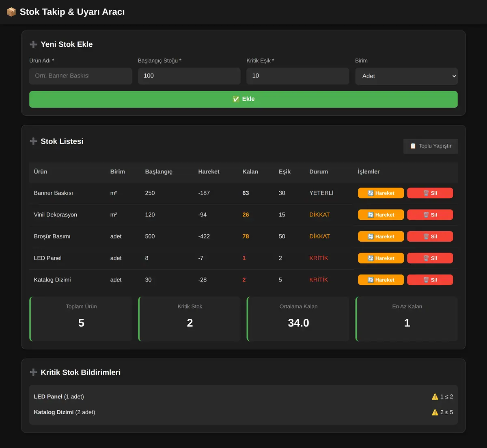Click the -422 movement value
The image size is (487, 448).
click(204, 236)
